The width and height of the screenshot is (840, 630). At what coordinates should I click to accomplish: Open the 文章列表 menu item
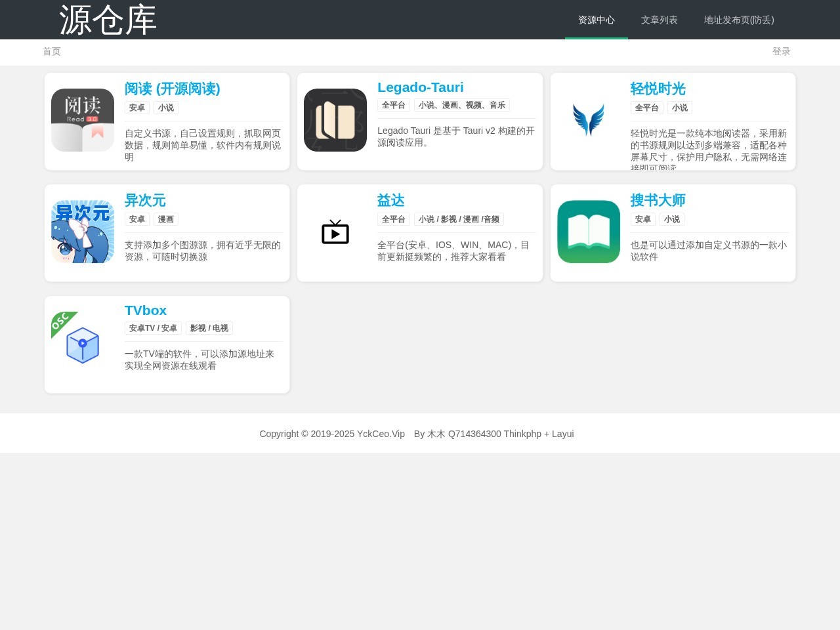660,20
